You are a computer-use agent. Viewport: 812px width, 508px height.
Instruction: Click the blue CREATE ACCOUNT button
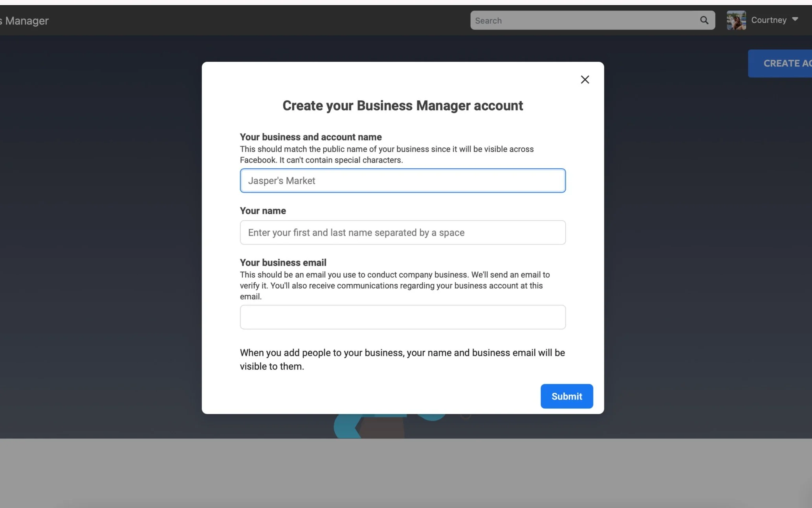(783, 63)
